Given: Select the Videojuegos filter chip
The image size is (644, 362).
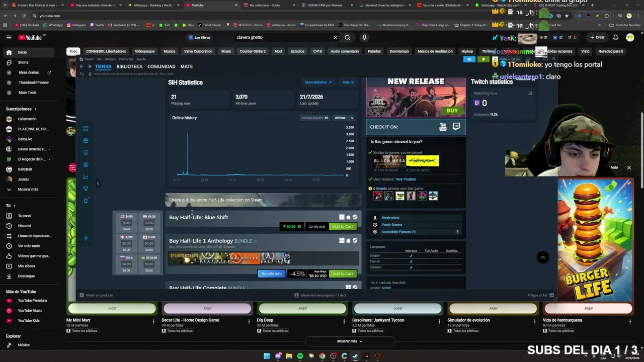Looking at the screenshot, I should point(145,51).
